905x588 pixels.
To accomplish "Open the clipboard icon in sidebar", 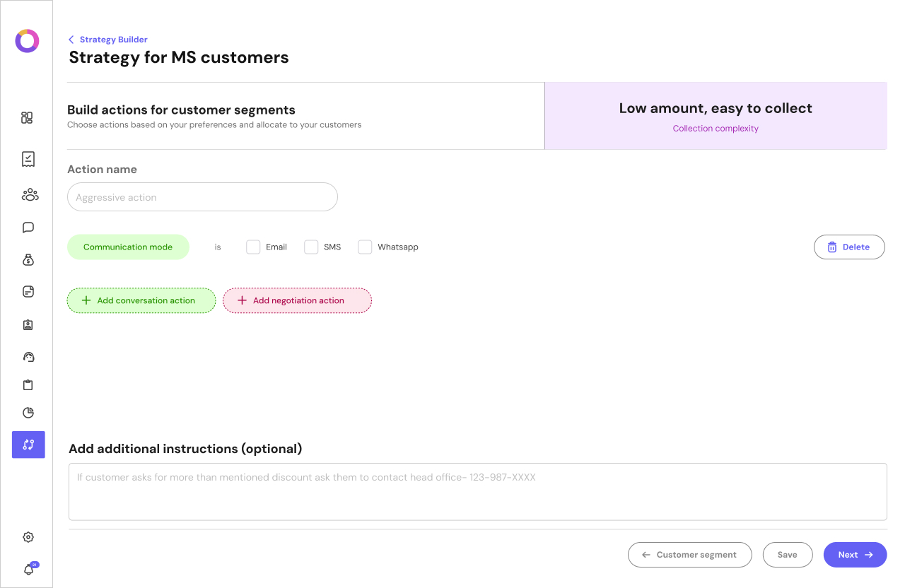I will pos(28,384).
